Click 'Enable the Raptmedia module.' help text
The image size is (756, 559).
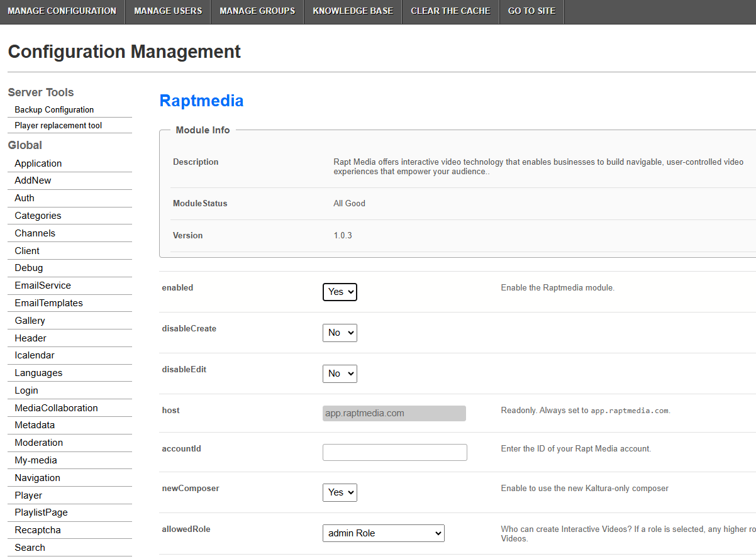click(x=558, y=288)
